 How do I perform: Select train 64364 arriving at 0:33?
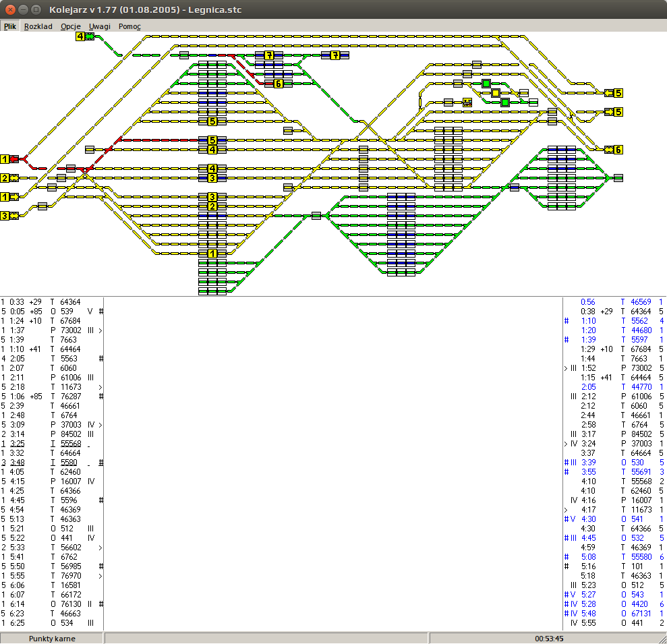click(51, 302)
